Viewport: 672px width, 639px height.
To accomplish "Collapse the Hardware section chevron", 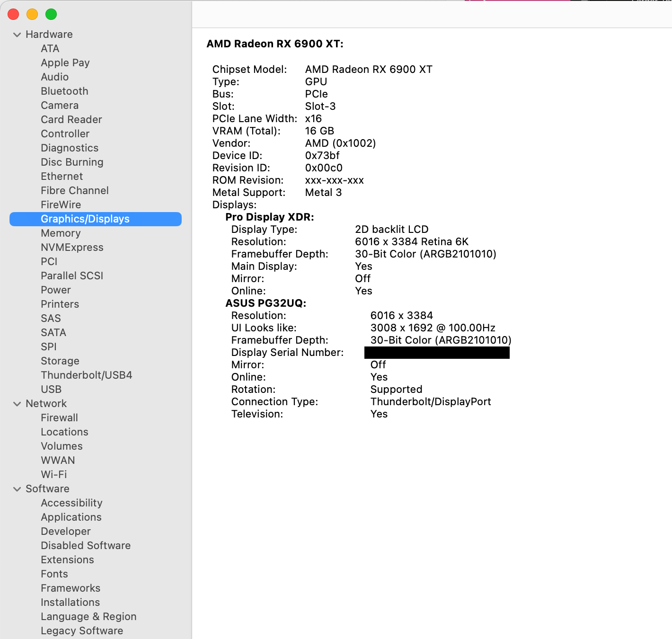I will tap(17, 35).
